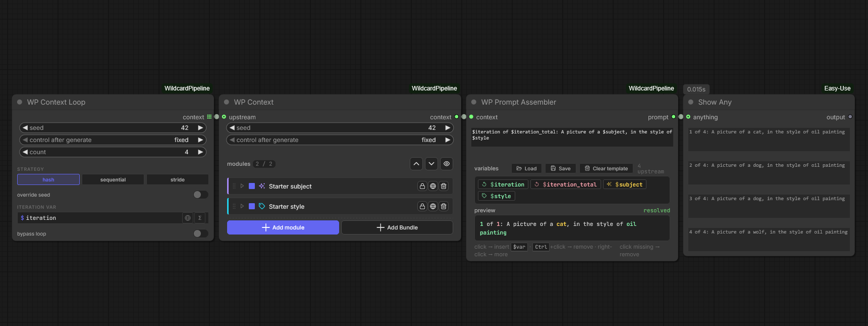Screen dimensions: 868x326
Task: Toggle modules visibility eye button
Action: point(447,164)
